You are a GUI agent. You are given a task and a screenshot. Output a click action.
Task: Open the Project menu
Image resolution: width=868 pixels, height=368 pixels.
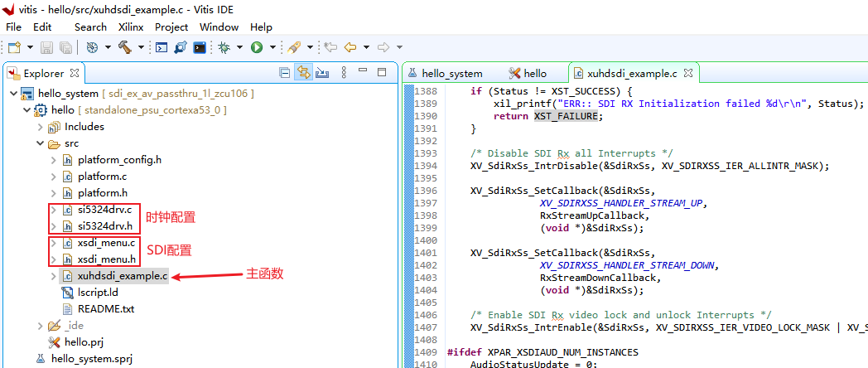coord(171,27)
